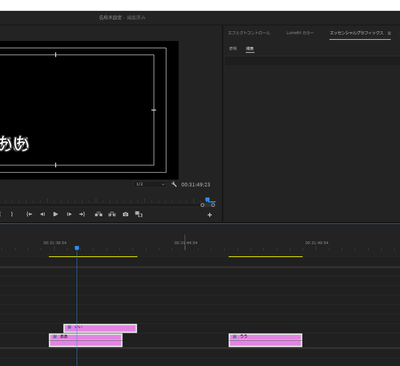
Task: Open the button editor plus icon
Action: click(x=210, y=215)
